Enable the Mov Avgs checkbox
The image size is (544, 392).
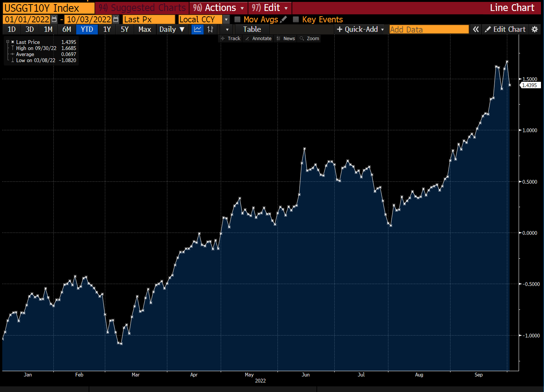237,19
